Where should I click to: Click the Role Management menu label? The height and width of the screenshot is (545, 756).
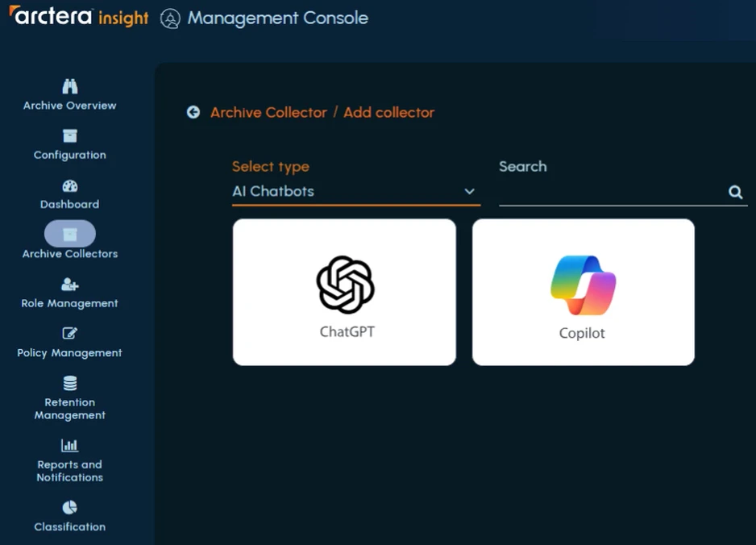click(70, 303)
